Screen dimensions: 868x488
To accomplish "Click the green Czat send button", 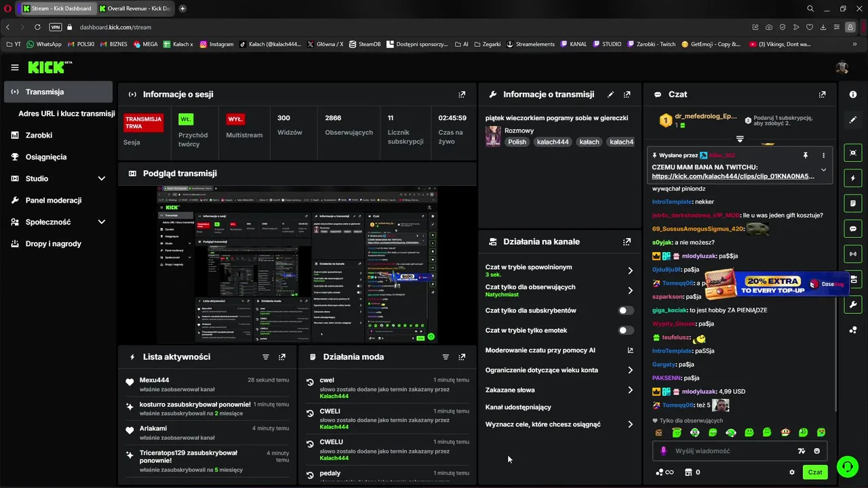I will pos(814,472).
